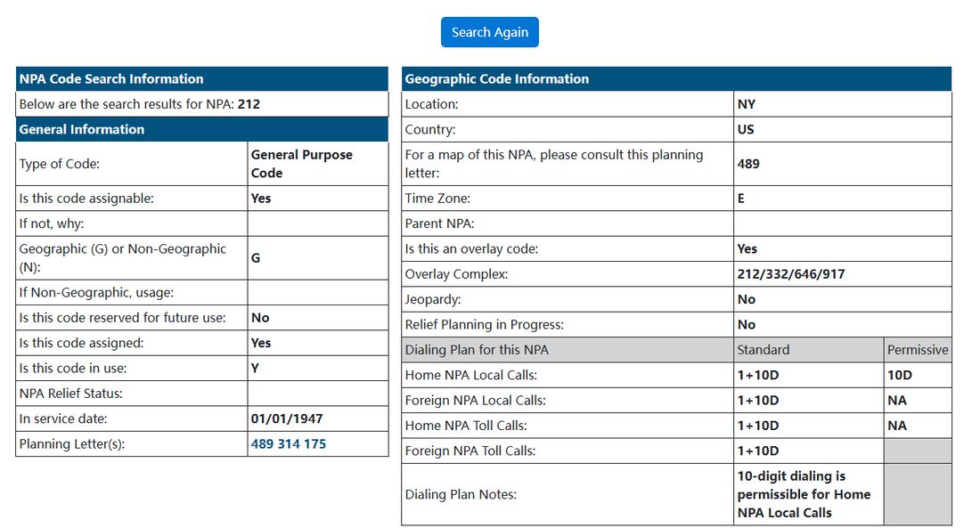Click the "Parent NPA:" label
The width and height of the screenshot is (980, 528).
(x=439, y=223)
